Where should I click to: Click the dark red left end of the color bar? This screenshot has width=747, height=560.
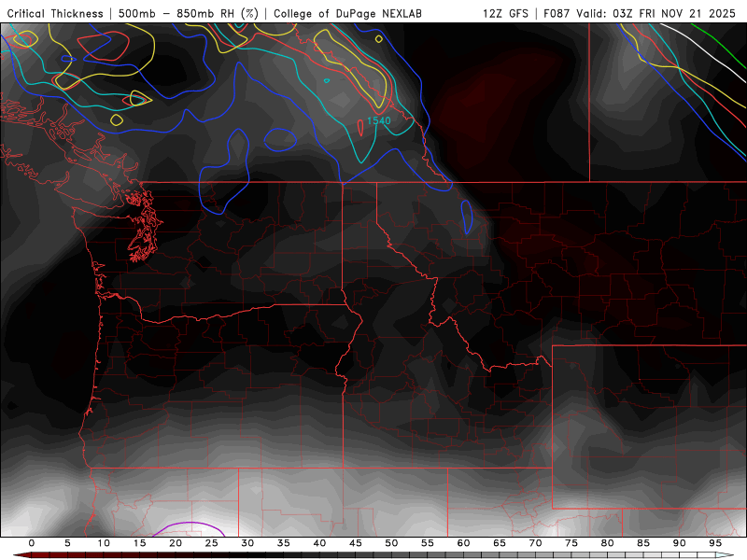pyautogui.click(x=21, y=555)
